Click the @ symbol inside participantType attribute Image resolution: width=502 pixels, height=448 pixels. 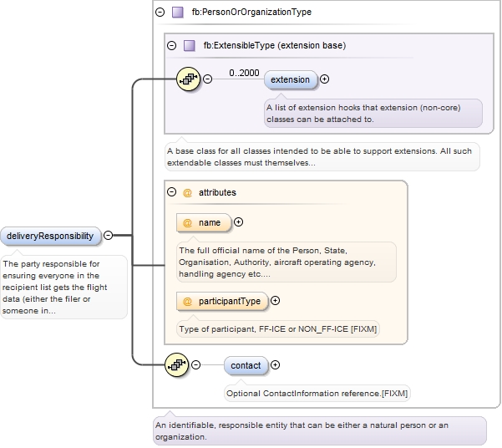pyautogui.click(x=187, y=301)
